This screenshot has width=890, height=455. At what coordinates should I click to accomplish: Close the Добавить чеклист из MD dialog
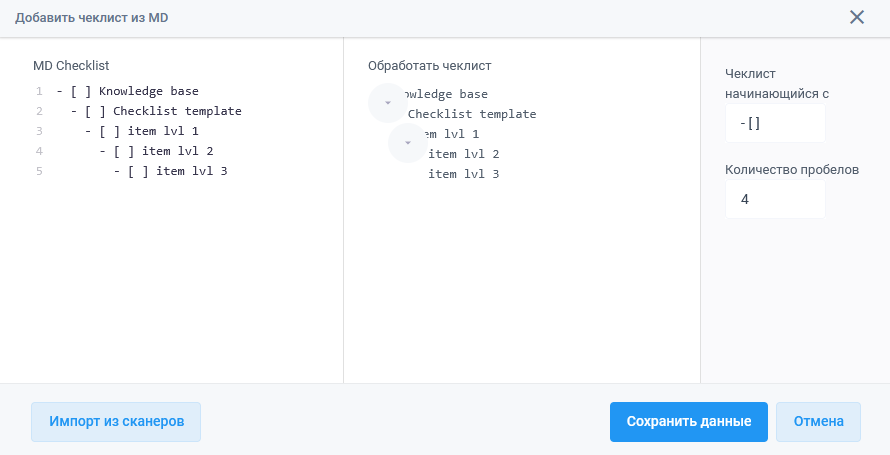tap(857, 17)
